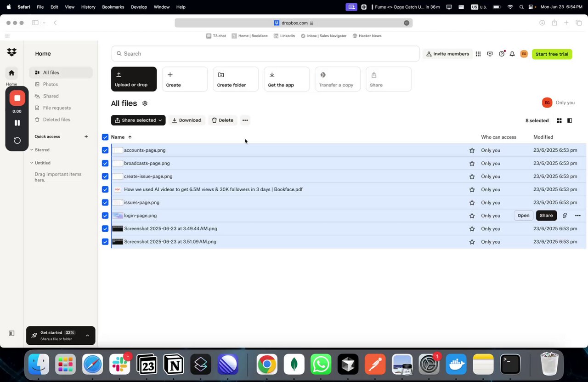The height and width of the screenshot is (382, 588).
Task: Switch to grid view layout
Action: coord(559,120)
